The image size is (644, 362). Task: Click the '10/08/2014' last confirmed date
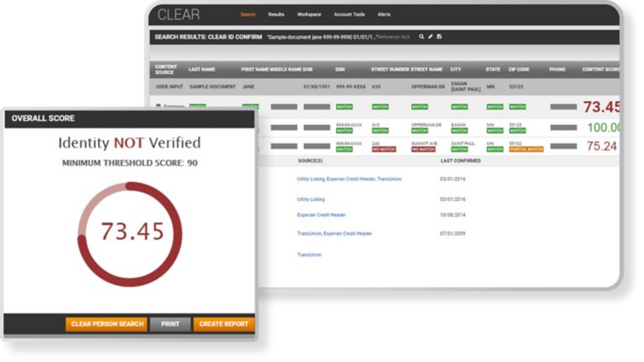pyautogui.click(x=453, y=215)
